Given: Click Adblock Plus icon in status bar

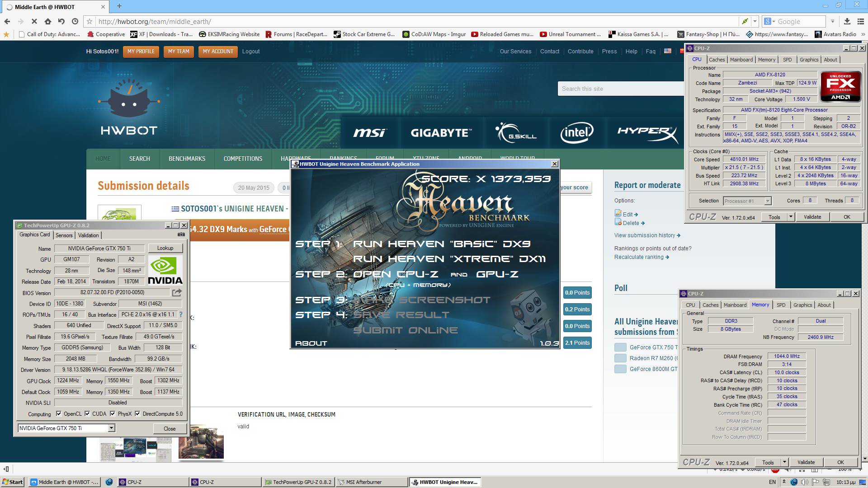Looking at the screenshot, I should (775, 470).
